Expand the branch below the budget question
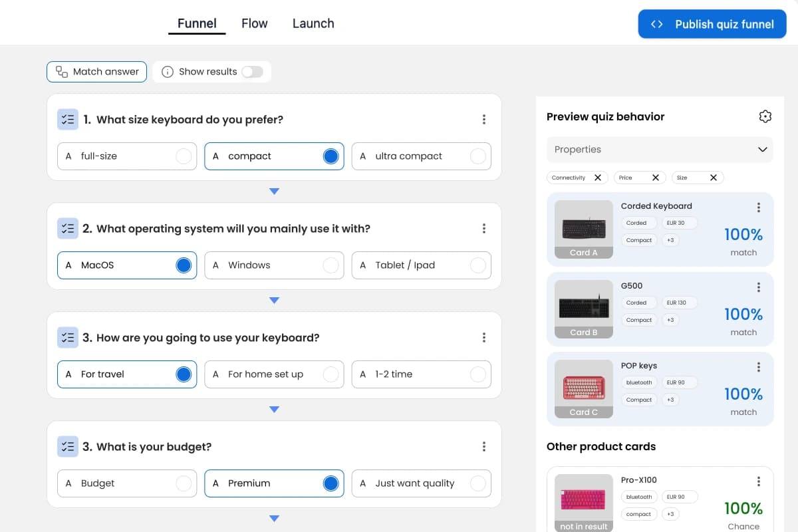 tap(274, 518)
